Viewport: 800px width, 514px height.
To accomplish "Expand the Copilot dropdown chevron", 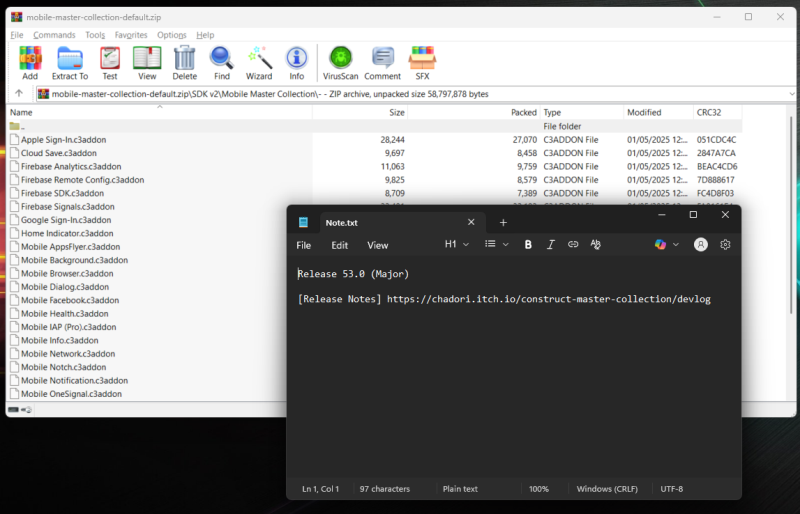I will point(676,244).
